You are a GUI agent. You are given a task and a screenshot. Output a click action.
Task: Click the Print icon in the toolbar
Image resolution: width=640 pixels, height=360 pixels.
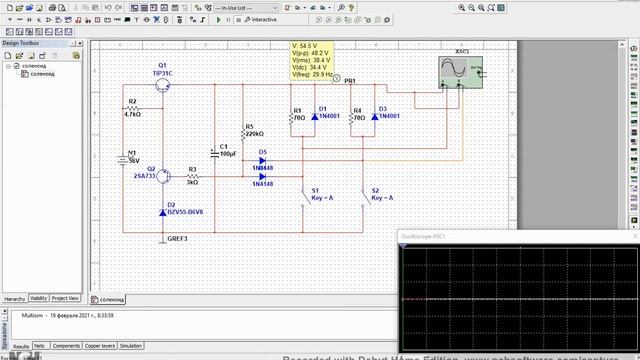52,8
